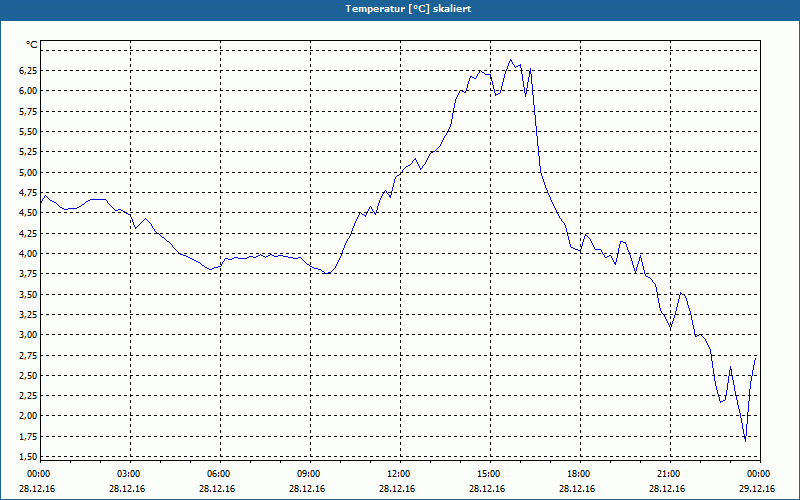Click the 4,00 y-axis value
Image resolution: width=800 pixels, height=500 pixels.
(x=28, y=254)
